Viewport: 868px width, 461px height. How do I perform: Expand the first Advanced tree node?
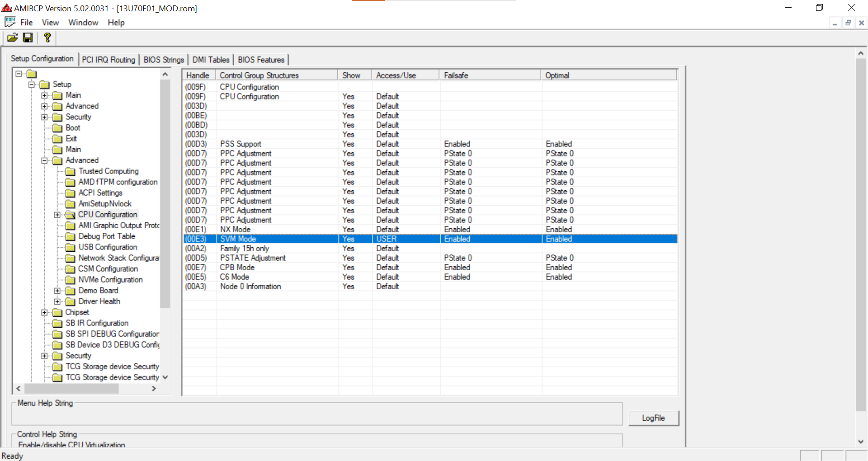tap(44, 106)
